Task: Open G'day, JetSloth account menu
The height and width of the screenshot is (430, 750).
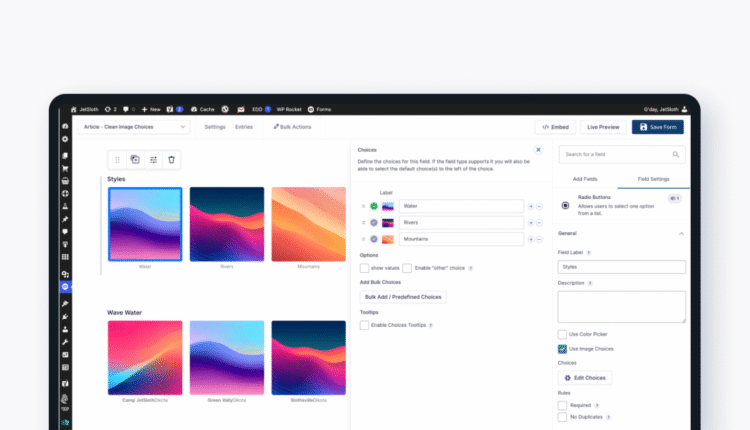Action: 665,110
